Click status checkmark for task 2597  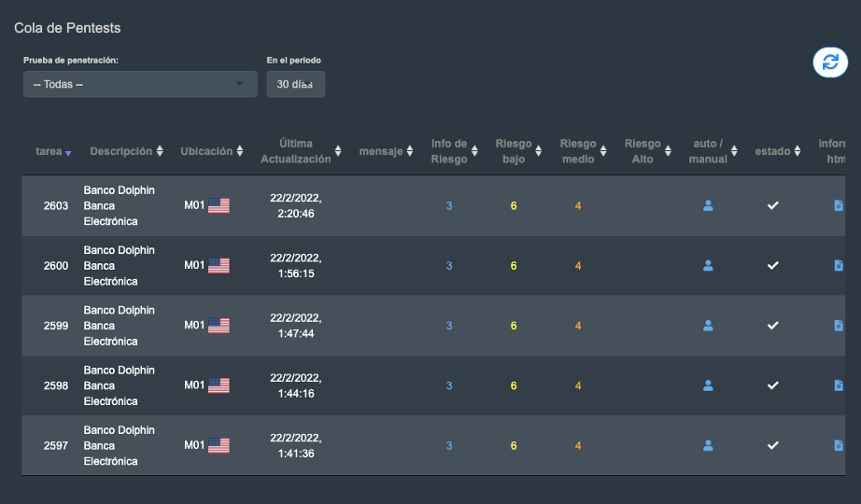coord(772,445)
